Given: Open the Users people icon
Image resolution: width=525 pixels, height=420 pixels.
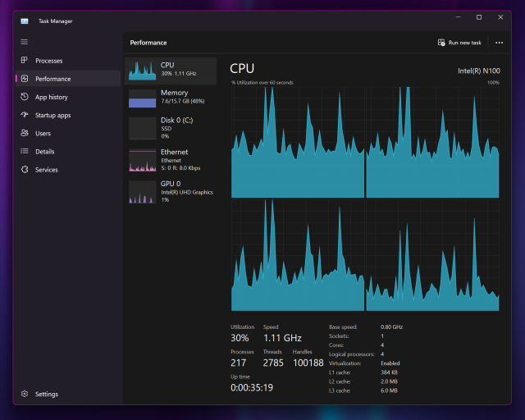Looking at the screenshot, I should (x=24, y=133).
